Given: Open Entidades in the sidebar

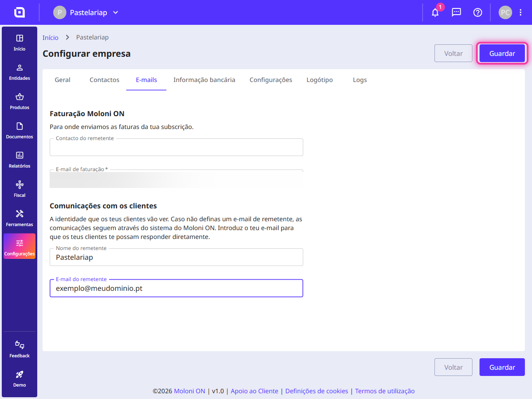Looking at the screenshot, I should [20, 72].
